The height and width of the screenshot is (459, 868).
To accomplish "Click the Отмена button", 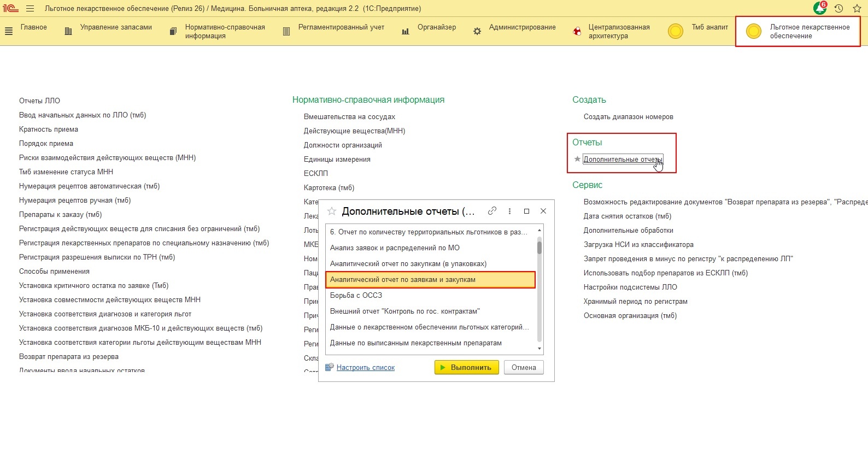I will [523, 368].
